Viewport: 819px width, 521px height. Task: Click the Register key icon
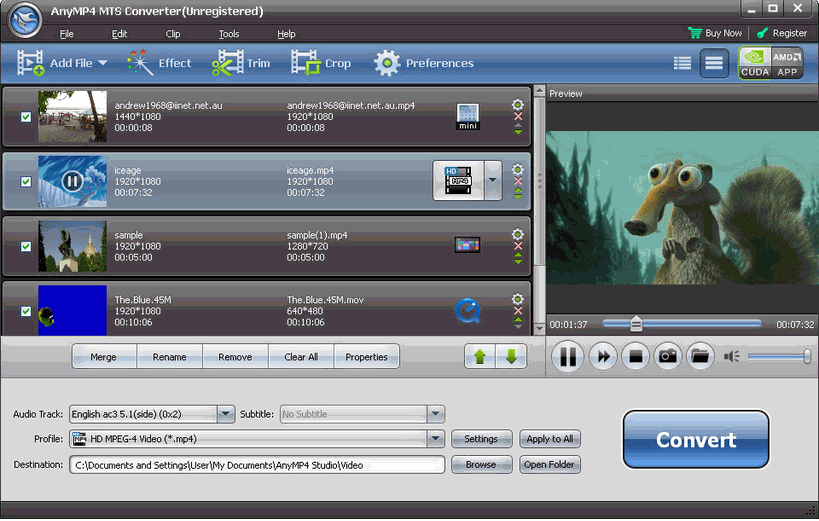coord(763,33)
